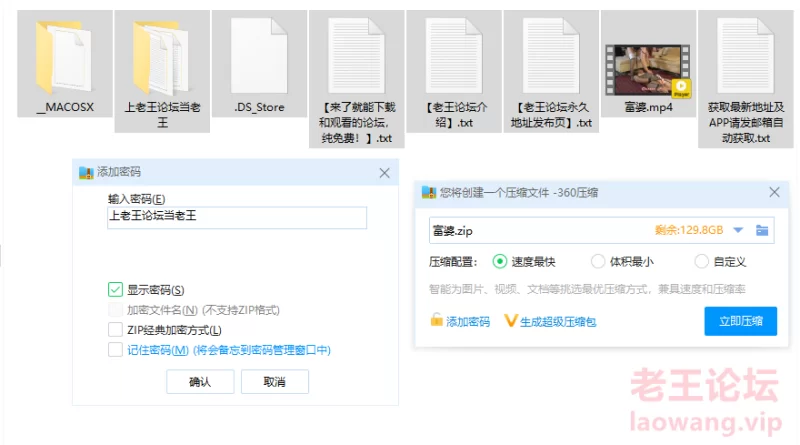800x445 pixels.
Task: Click the password input field
Action: pyautogui.click(x=237, y=217)
